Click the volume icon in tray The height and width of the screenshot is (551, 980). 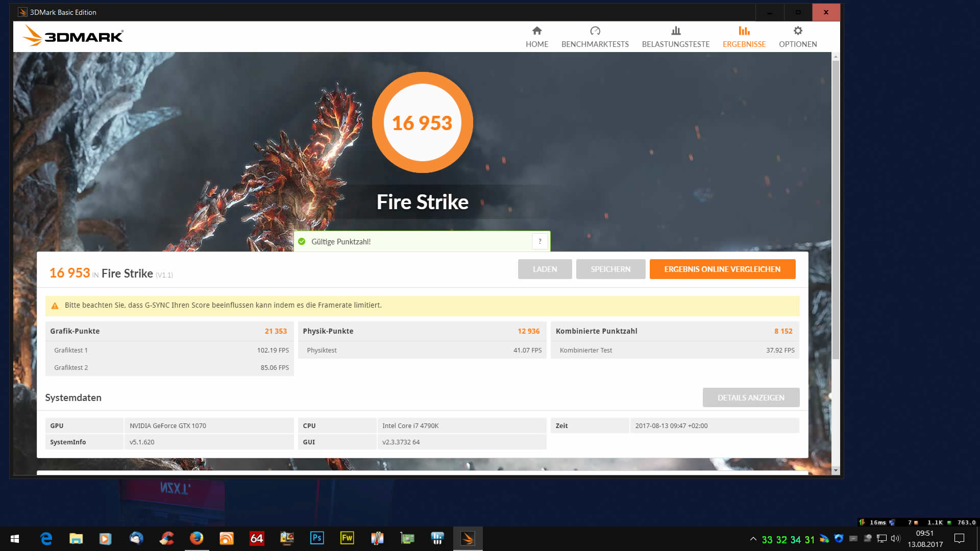(x=895, y=539)
